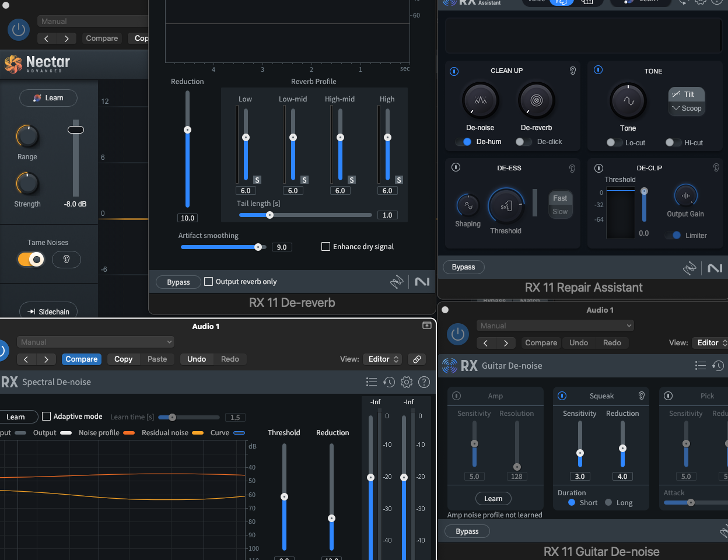
Task: Check Enhance dry signal
Action: point(326,247)
